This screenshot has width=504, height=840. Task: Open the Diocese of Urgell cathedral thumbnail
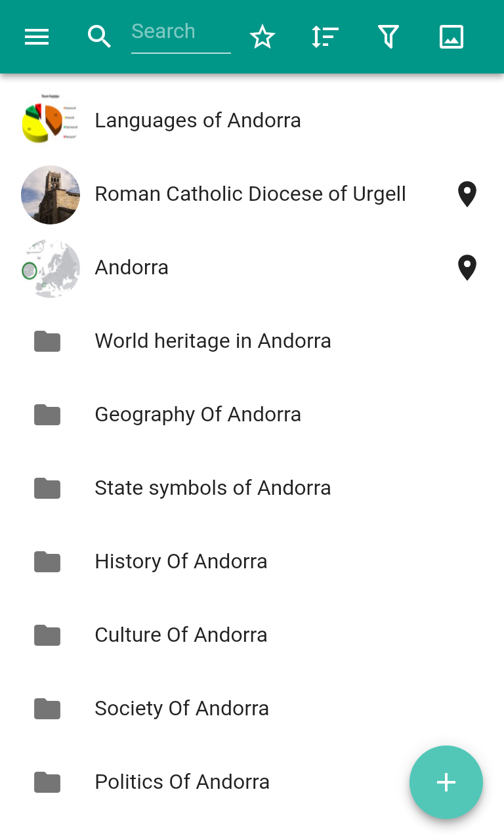pyautogui.click(x=51, y=194)
